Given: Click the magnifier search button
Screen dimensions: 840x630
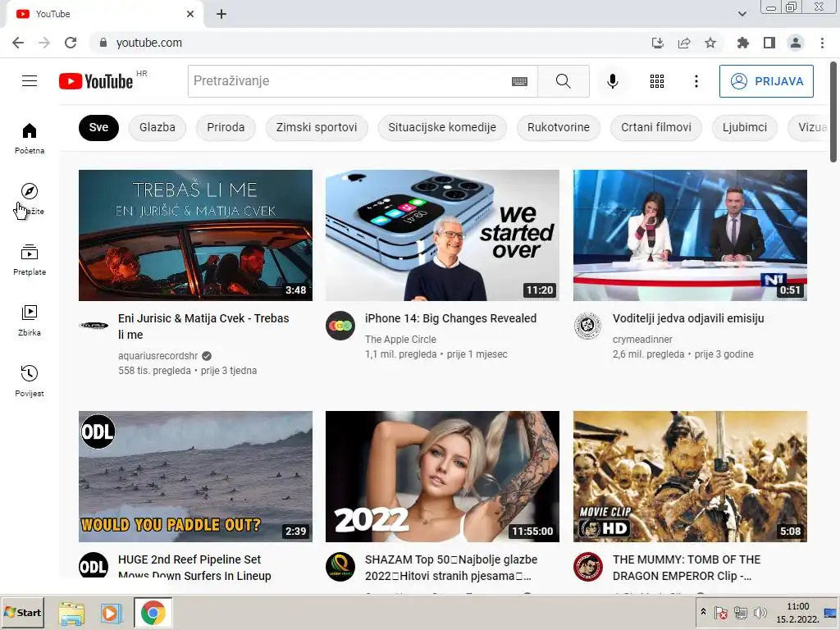Looking at the screenshot, I should (x=563, y=81).
